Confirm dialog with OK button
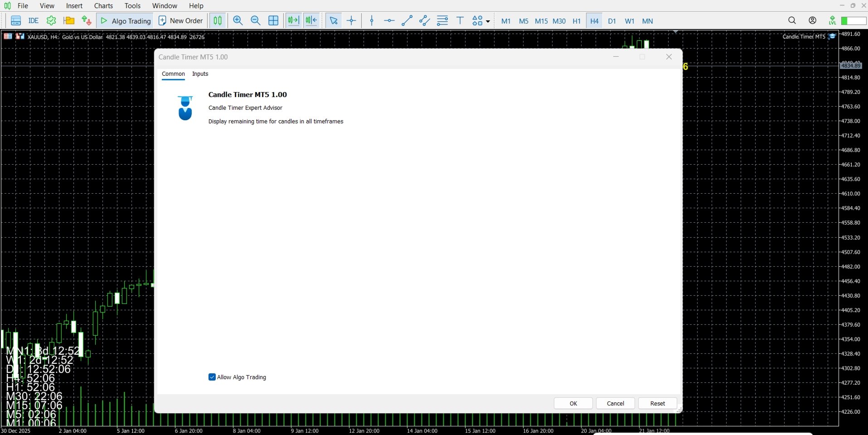868x435 pixels. [x=573, y=403]
